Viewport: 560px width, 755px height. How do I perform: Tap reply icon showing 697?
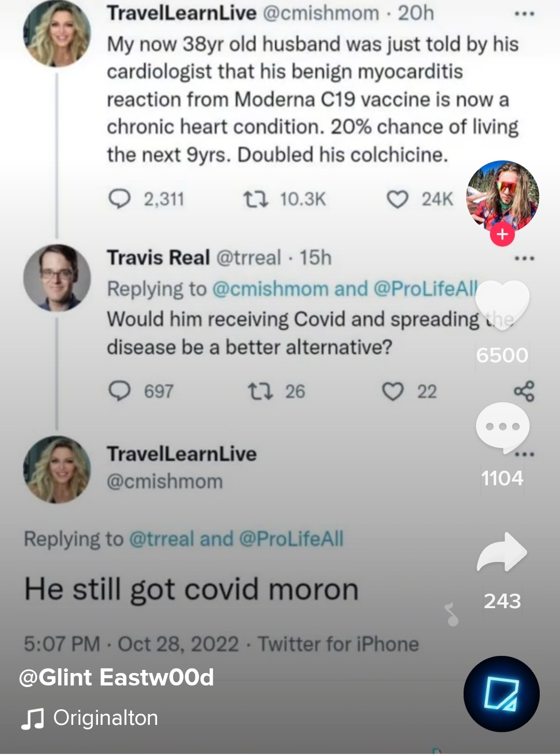tap(119, 391)
